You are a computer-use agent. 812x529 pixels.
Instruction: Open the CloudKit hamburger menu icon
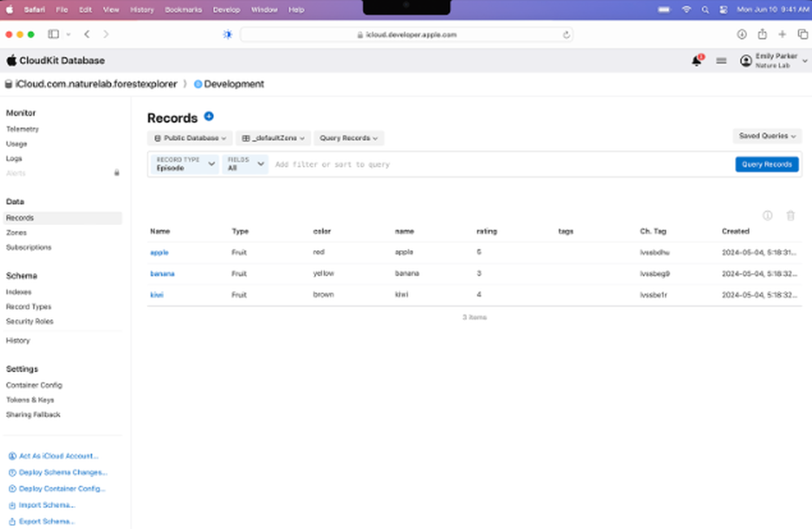click(721, 61)
